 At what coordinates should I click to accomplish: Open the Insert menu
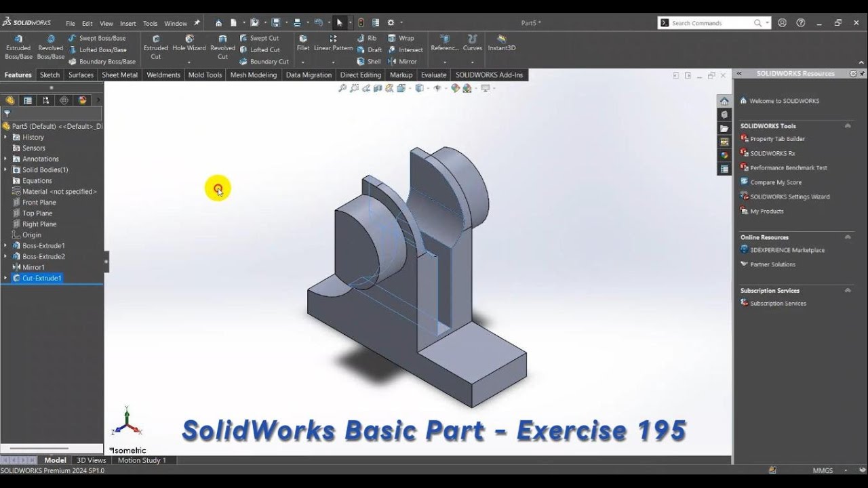click(128, 23)
